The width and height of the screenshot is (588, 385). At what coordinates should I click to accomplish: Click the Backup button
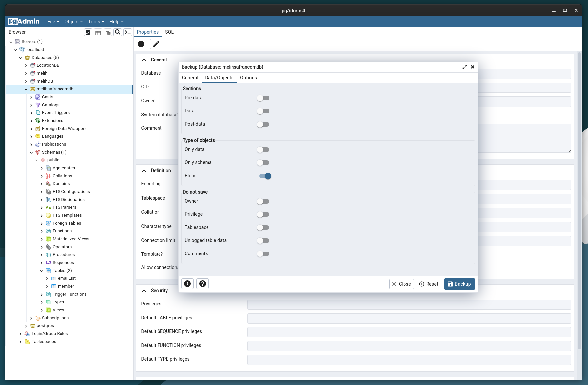[x=459, y=284]
